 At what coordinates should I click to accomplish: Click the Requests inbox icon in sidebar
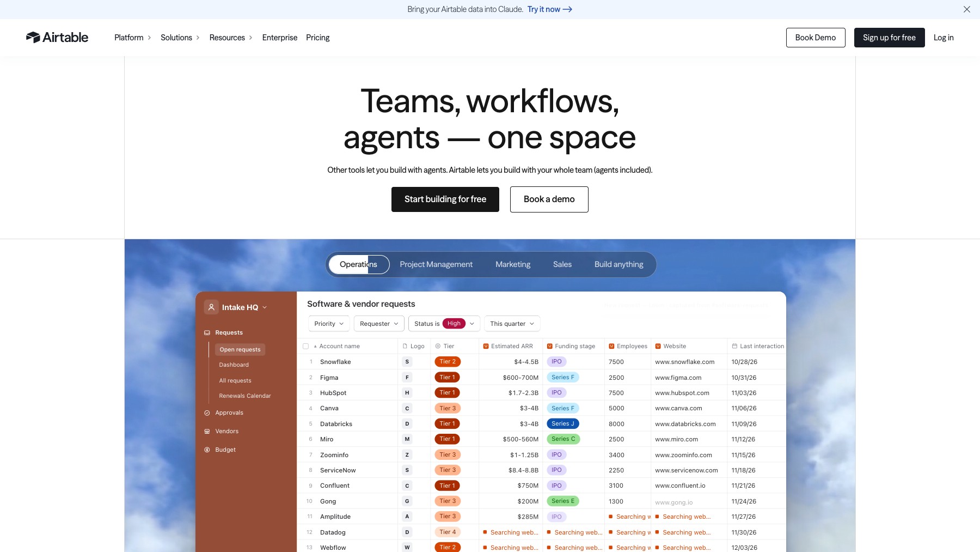(x=207, y=332)
